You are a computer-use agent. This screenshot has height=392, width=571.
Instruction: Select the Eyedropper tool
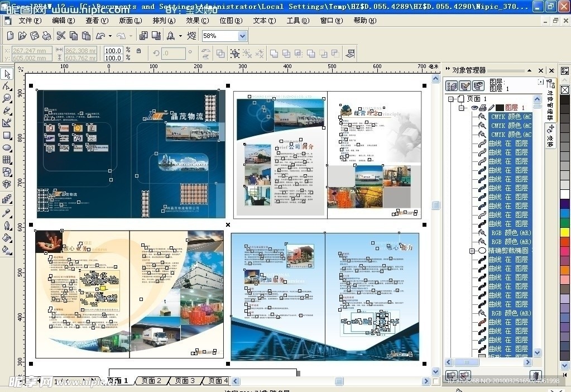(x=7, y=213)
